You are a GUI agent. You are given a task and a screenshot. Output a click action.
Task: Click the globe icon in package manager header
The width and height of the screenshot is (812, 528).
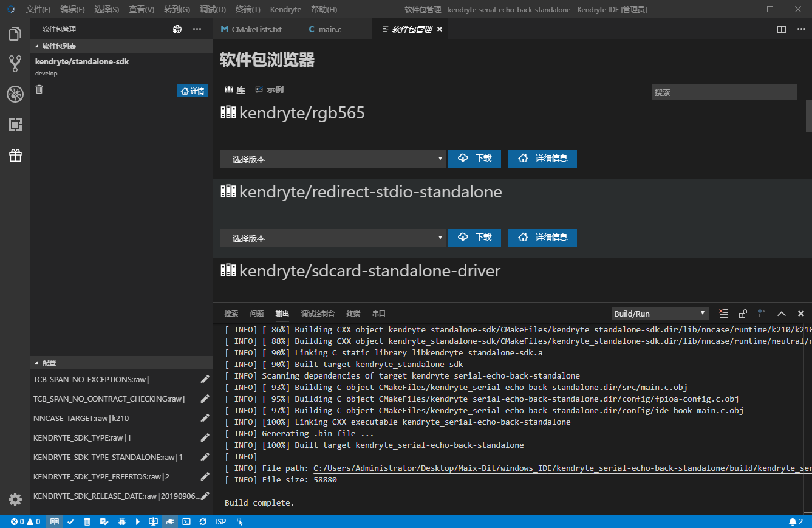177,29
